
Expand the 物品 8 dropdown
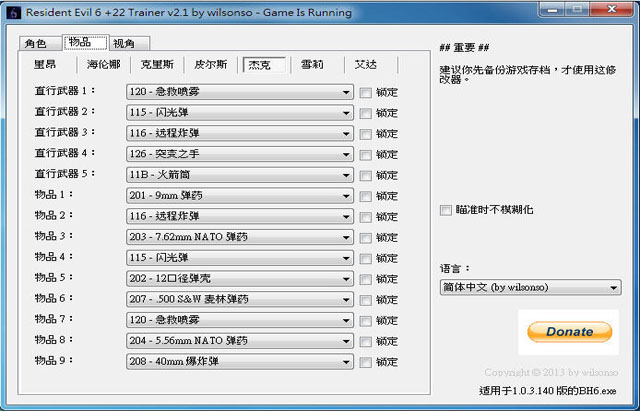pos(240,341)
